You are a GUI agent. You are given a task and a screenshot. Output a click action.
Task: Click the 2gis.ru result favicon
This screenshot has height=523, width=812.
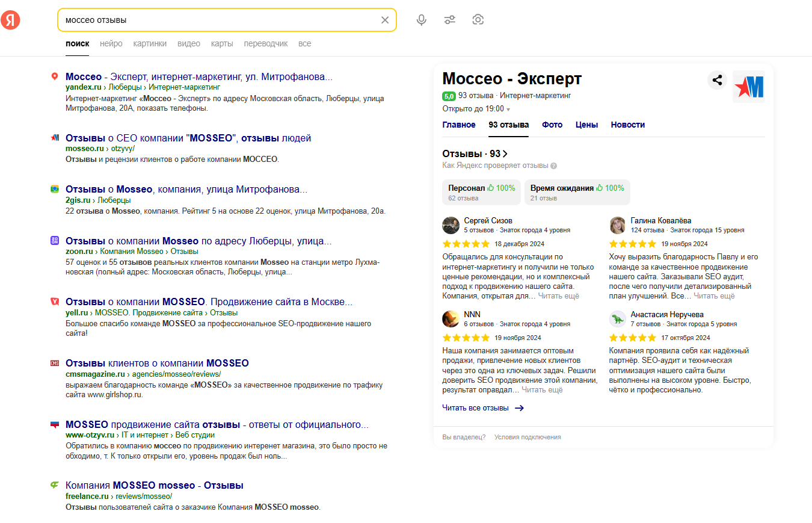tap(55, 189)
